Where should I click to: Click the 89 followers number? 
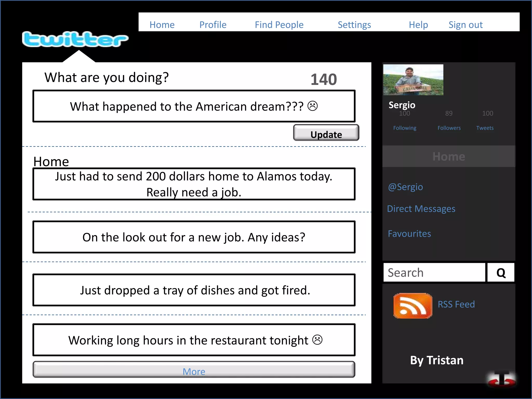click(x=449, y=113)
